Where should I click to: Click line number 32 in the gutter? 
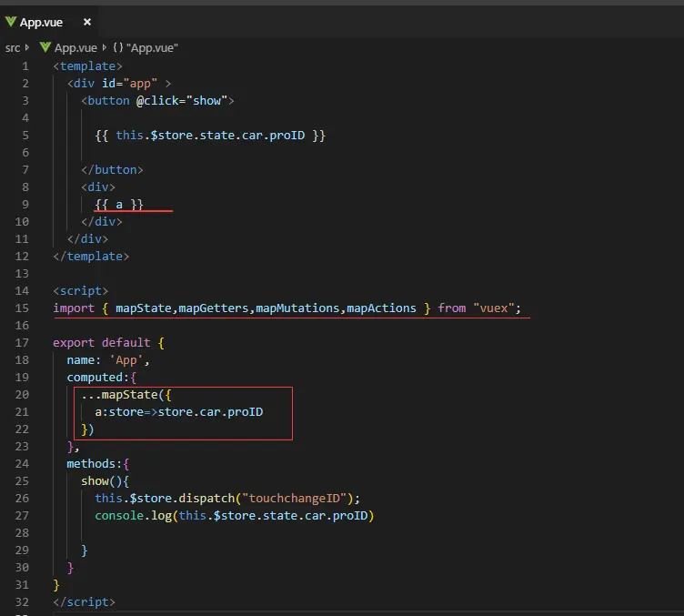tap(22, 602)
